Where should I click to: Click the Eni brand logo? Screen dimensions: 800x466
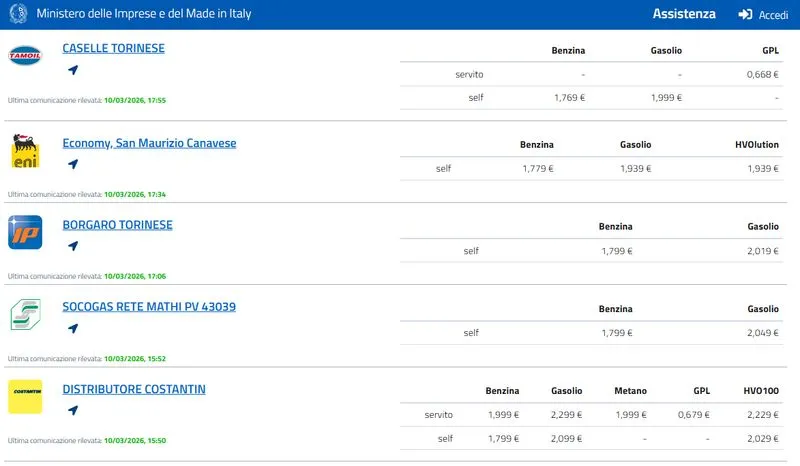(25, 150)
